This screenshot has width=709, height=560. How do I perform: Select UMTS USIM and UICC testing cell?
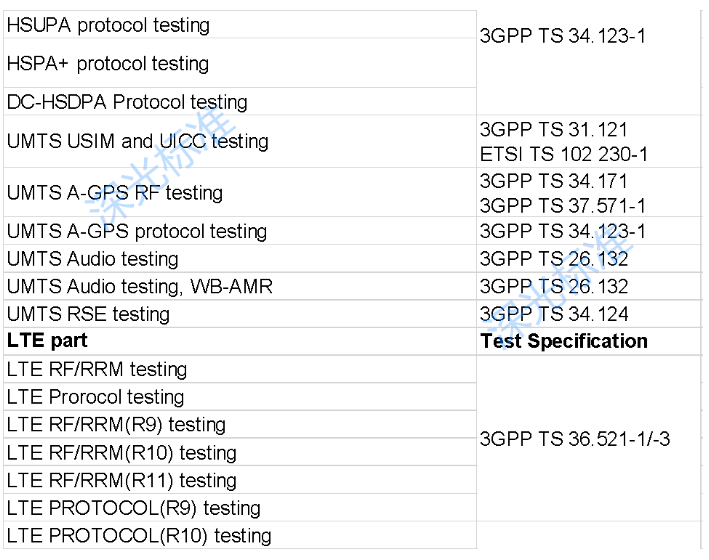137,141
